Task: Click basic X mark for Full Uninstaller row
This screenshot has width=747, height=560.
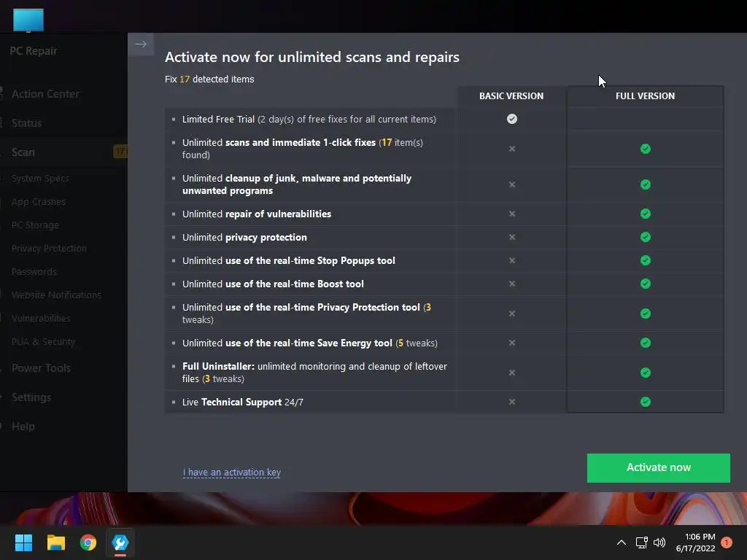Action: coord(512,373)
